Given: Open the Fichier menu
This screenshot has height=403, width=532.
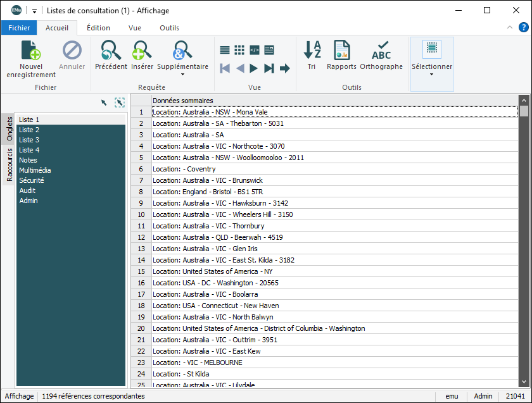Looking at the screenshot, I should click(x=19, y=28).
